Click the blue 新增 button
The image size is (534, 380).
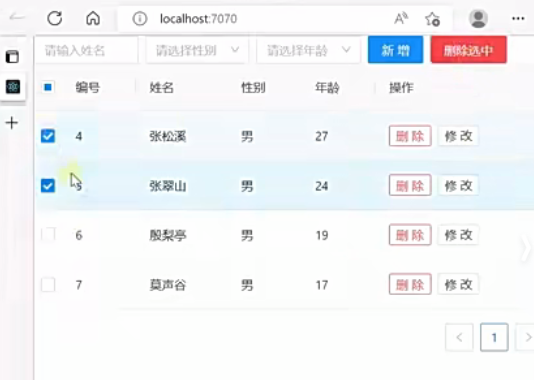[395, 50]
